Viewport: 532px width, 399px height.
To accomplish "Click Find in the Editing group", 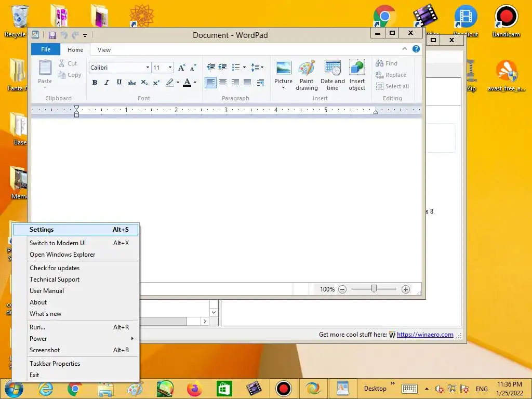I will (387, 63).
